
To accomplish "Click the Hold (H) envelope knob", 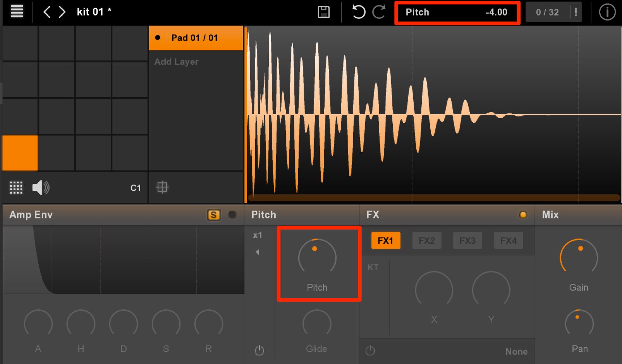I will click(81, 323).
